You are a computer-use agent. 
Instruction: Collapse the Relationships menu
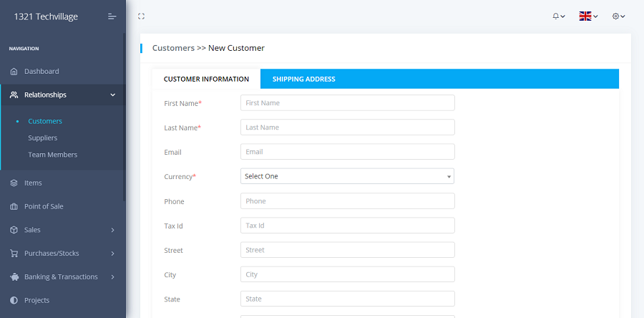112,95
